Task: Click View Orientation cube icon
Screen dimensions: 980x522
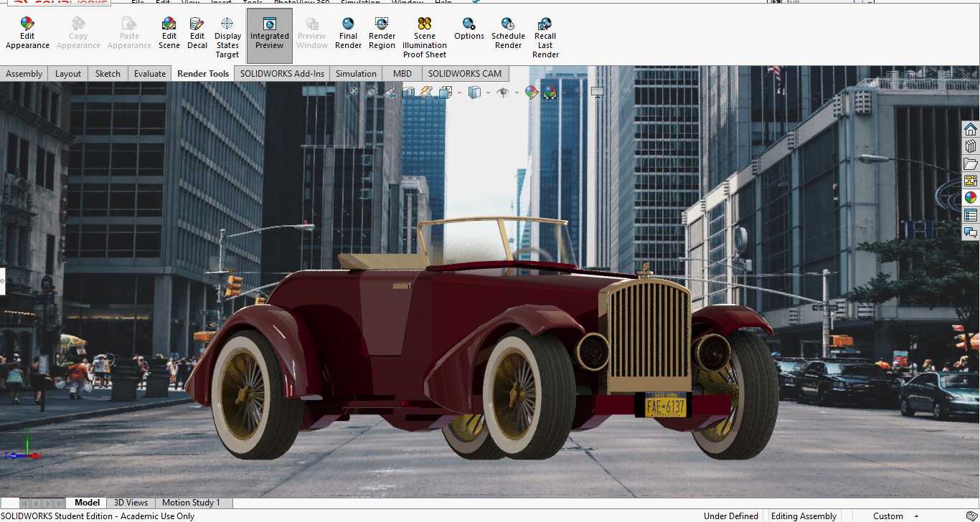Action: coord(445,92)
